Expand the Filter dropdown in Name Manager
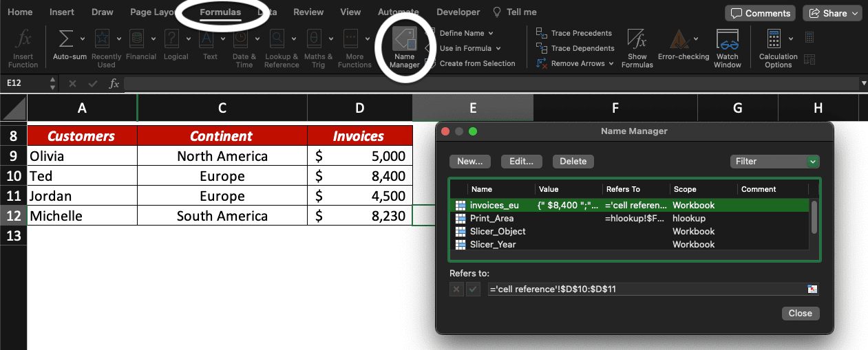 [813, 162]
